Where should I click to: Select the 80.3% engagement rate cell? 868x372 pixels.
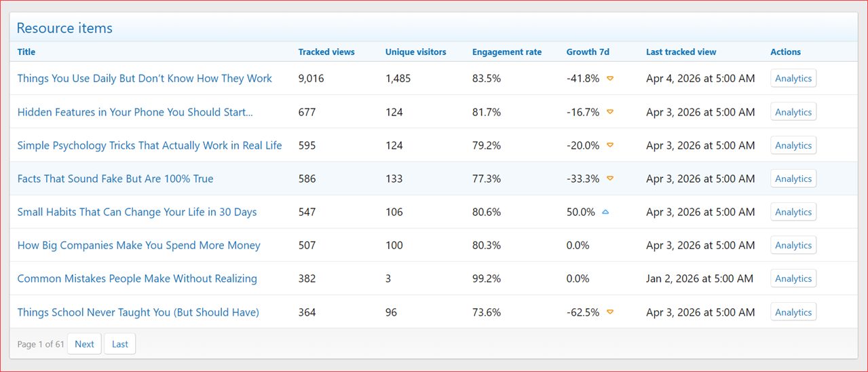pos(487,245)
